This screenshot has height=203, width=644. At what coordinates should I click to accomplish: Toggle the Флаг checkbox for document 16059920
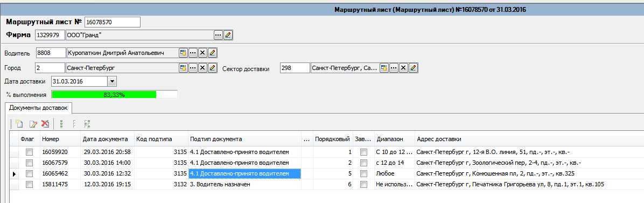[29, 152]
